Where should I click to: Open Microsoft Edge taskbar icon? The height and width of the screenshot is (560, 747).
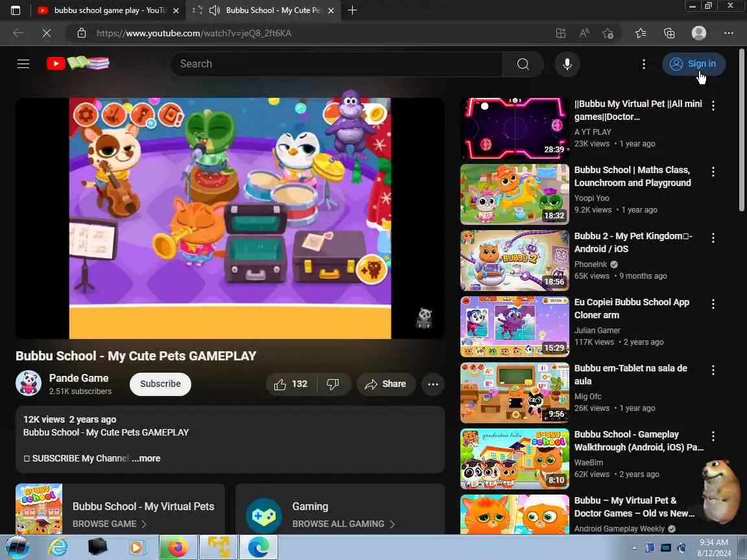258,547
